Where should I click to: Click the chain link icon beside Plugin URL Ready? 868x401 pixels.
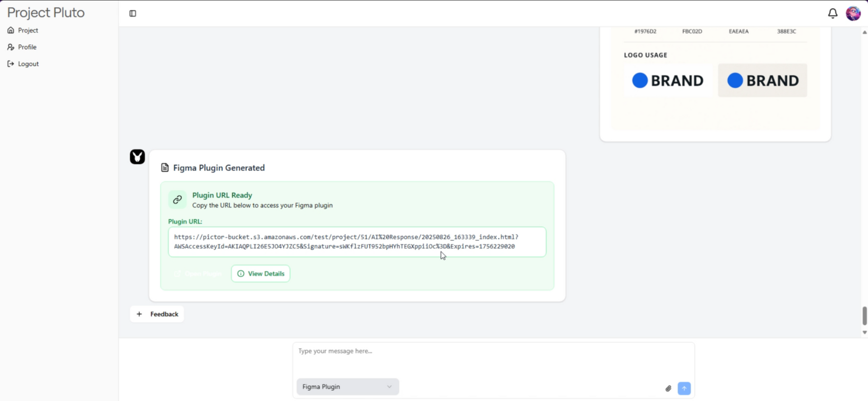click(x=178, y=200)
